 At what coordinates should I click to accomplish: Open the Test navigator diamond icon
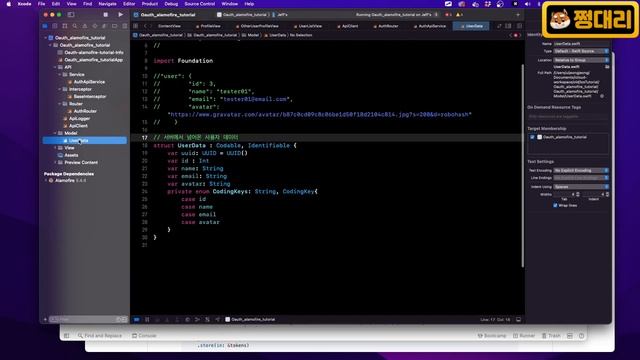point(95,26)
